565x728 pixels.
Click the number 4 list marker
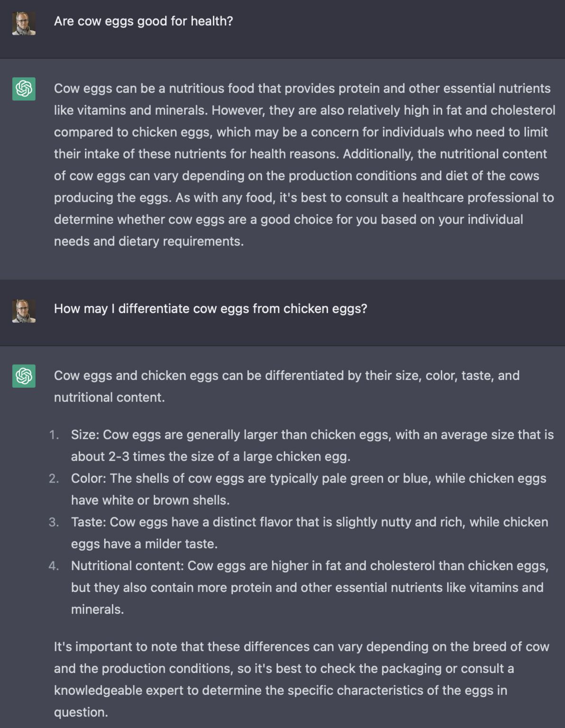54,565
